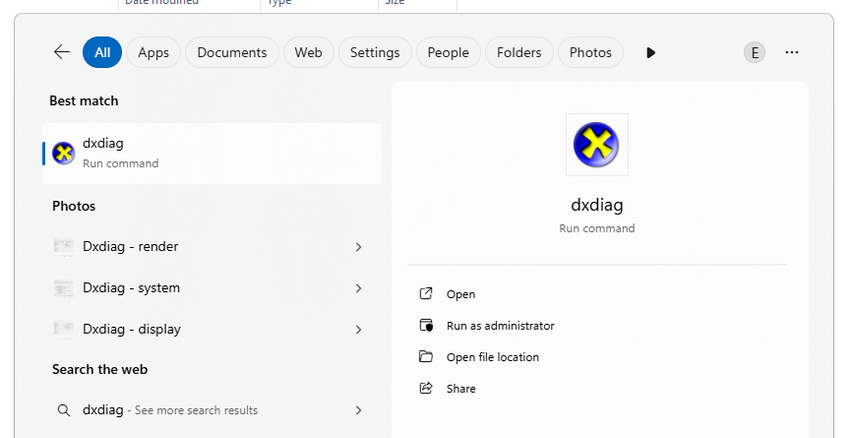Click the Dxdiag - system thumbnail
Viewport: 850px width, 438px height.
(x=63, y=288)
